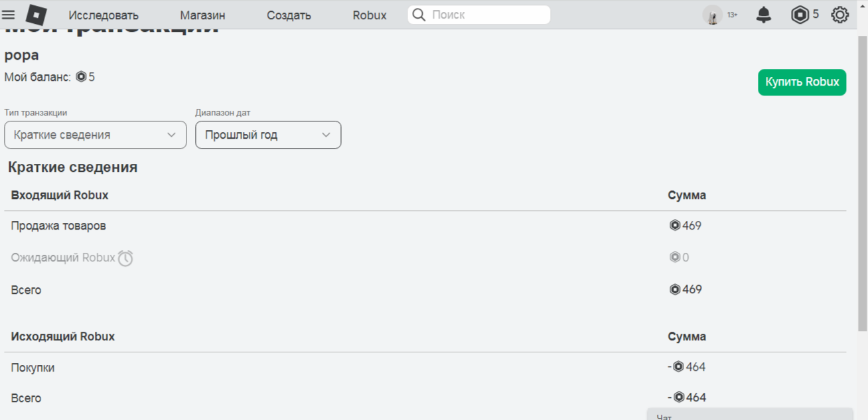The width and height of the screenshot is (868, 420).
Task: Click the Ожидающий Robux row label
Action: [x=63, y=257]
